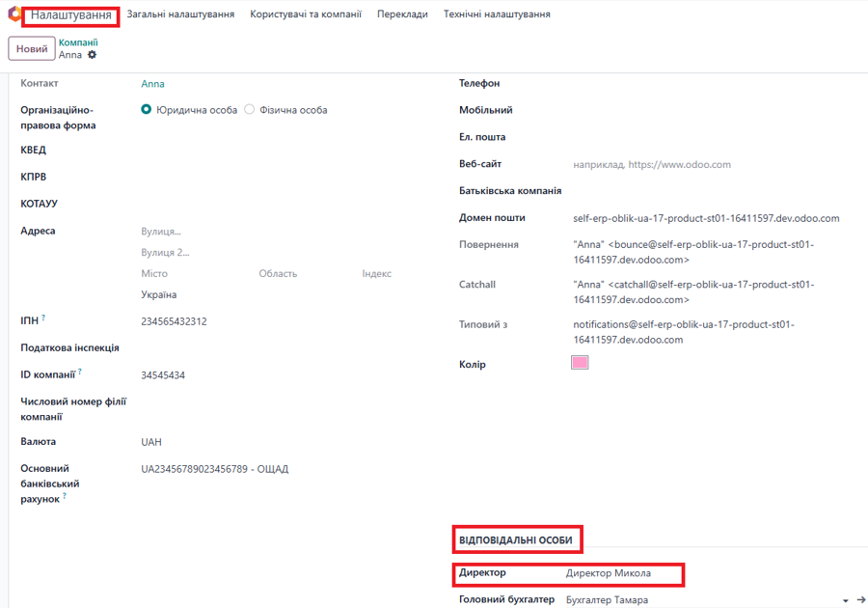
Task: Click help mark near Основний банківський рахунок
Action: pos(65,496)
